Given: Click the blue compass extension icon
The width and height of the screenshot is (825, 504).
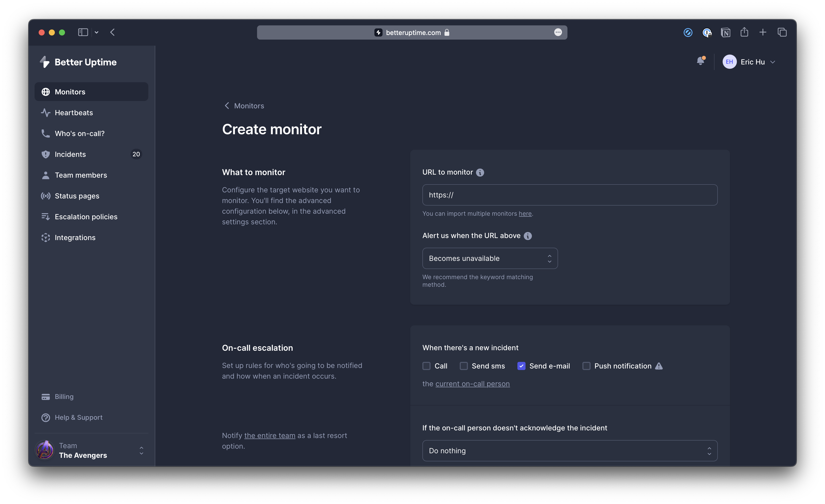Looking at the screenshot, I should [688, 32].
